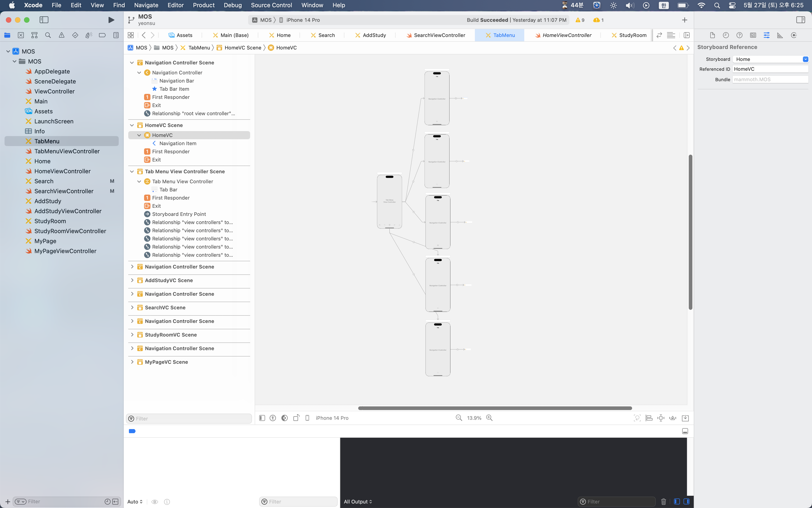Open the History inspector clock icon
Viewport: 812px width, 508px height.
tap(726, 35)
